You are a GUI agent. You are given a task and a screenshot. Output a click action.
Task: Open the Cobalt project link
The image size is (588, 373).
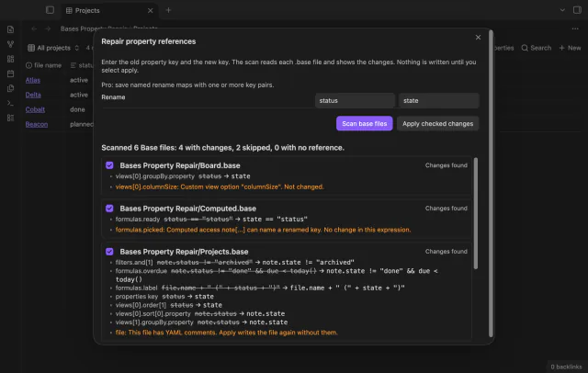point(35,109)
